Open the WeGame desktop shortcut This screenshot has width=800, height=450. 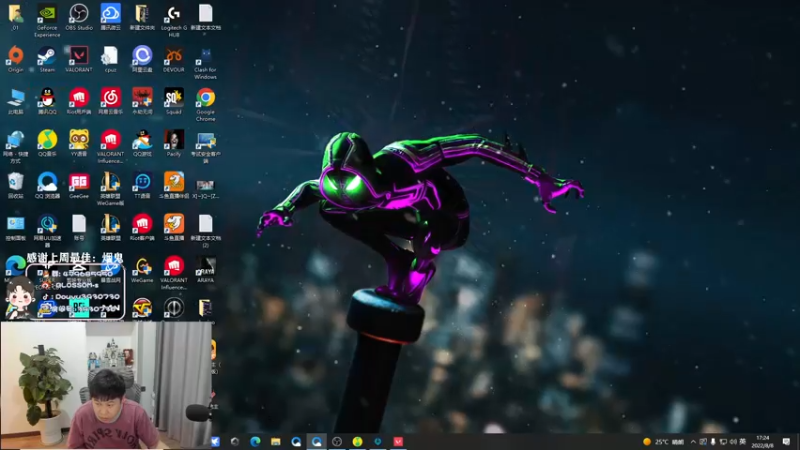142,267
